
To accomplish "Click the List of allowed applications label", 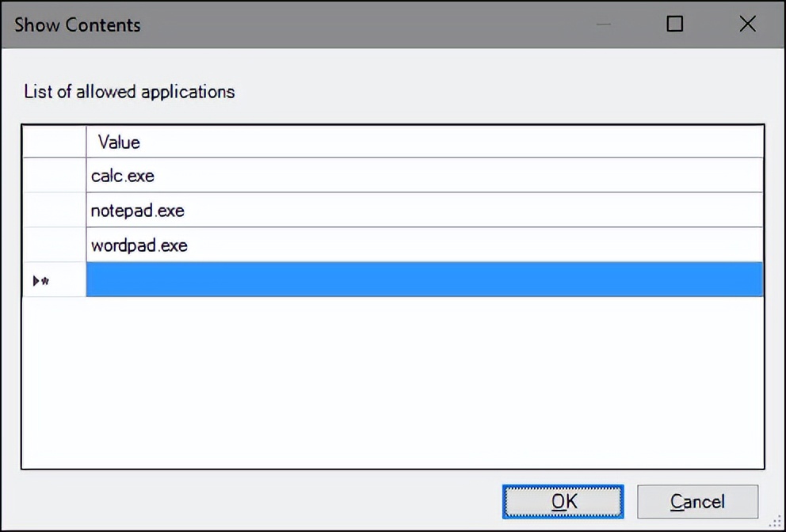I will coord(129,91).
